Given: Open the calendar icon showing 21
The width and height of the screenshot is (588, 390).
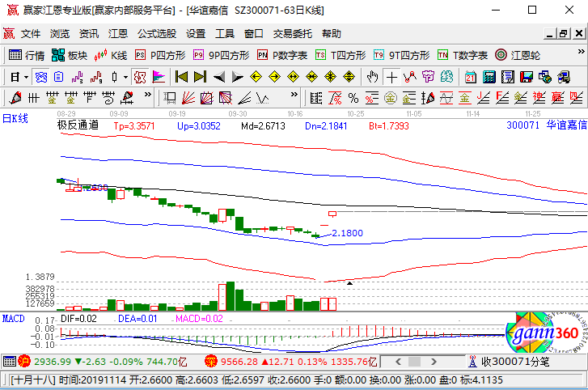Looking at the screenshot, I should [470, 77].
